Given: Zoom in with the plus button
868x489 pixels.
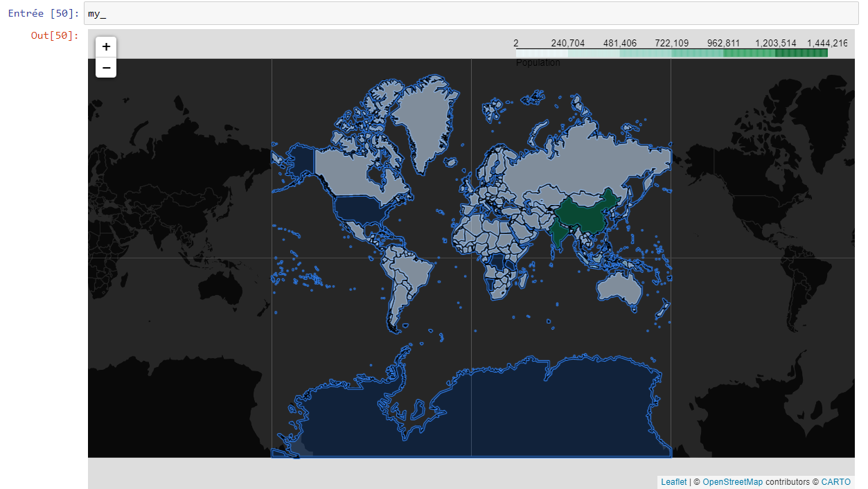Looking at the screenshot, I should coord(106,47).
